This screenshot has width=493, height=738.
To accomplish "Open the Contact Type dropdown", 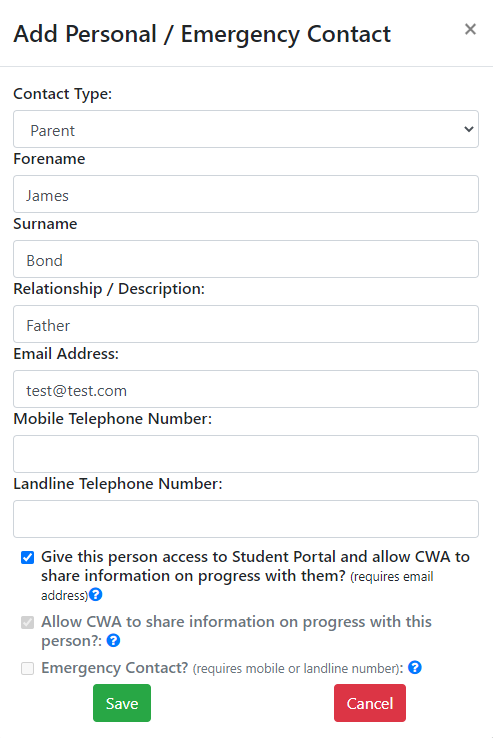I will (x=246, y=129).
